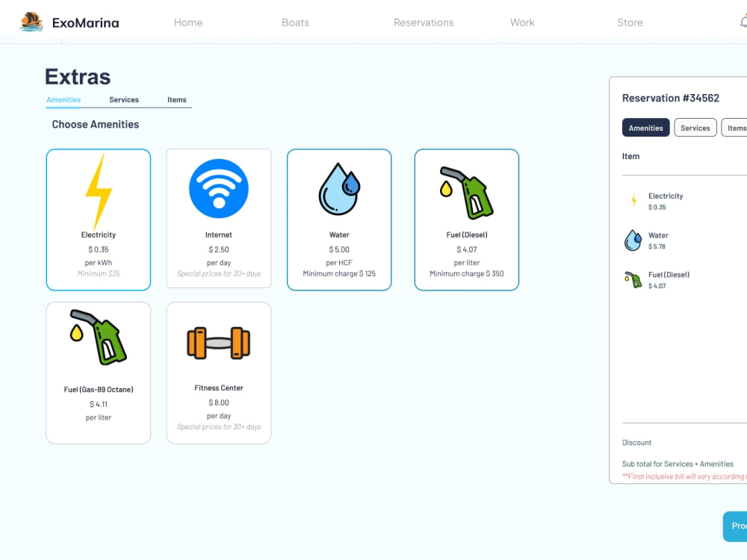
Task: Click per HCF on Water card
Action: (339, 262)
